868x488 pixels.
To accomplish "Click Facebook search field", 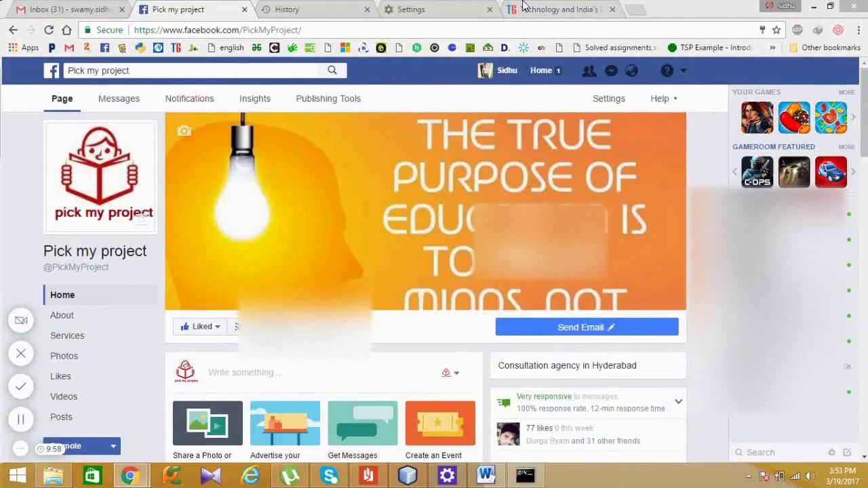I will click(x=191, y=70).
